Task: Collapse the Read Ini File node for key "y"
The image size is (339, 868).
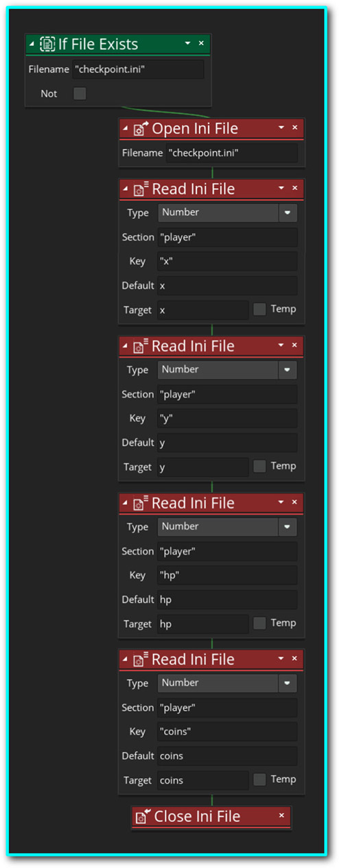Action: [125, 347]
